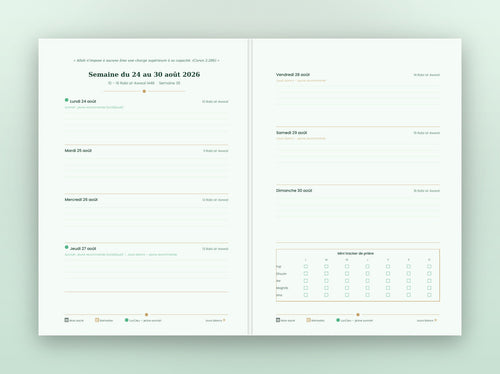This screenshot has height=374, width=500.
Task: Click the 'Maghrib' row label in the tracker
Action: (282, 288)
